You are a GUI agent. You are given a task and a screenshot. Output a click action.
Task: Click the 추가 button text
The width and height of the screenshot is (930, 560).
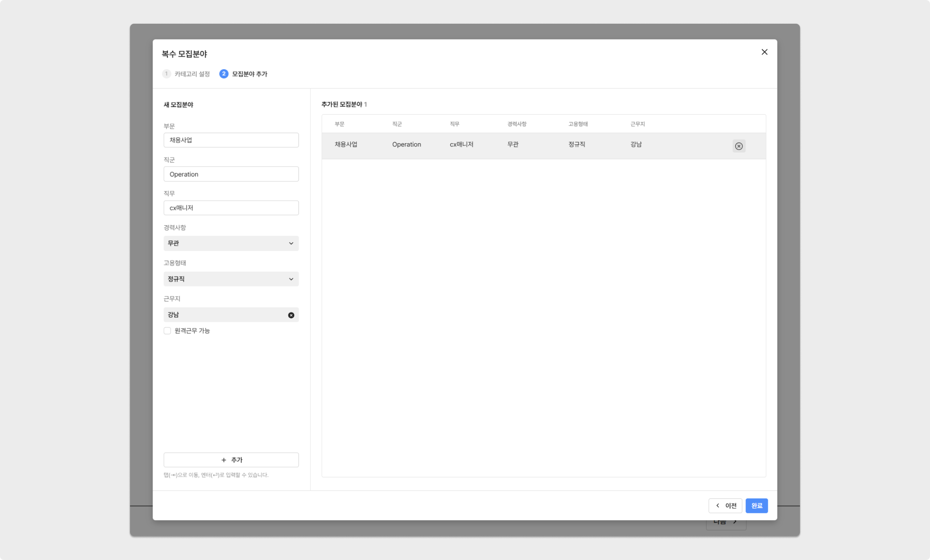click(237, 460)
